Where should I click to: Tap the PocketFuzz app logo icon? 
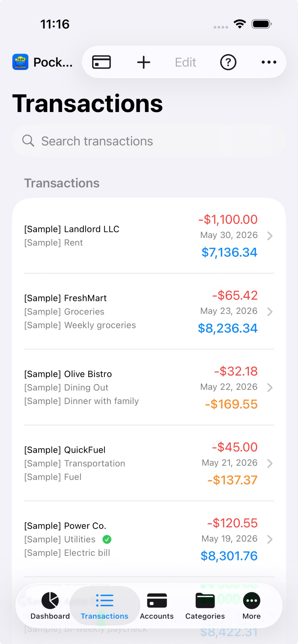20,62
